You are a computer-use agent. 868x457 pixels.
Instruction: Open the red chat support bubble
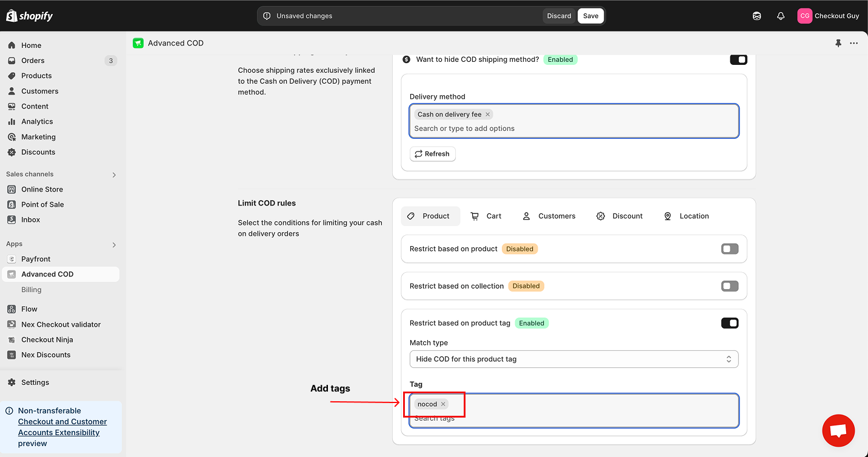(838, 431)
